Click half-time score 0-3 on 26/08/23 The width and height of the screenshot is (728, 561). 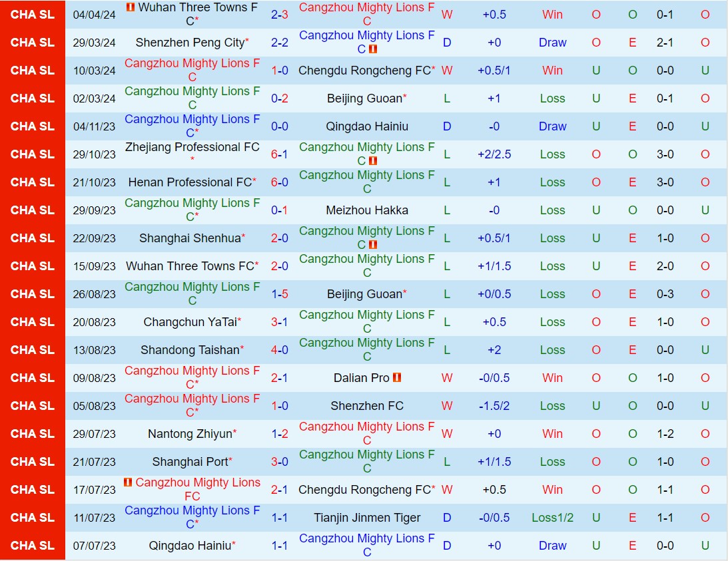(x=665, y=293)
